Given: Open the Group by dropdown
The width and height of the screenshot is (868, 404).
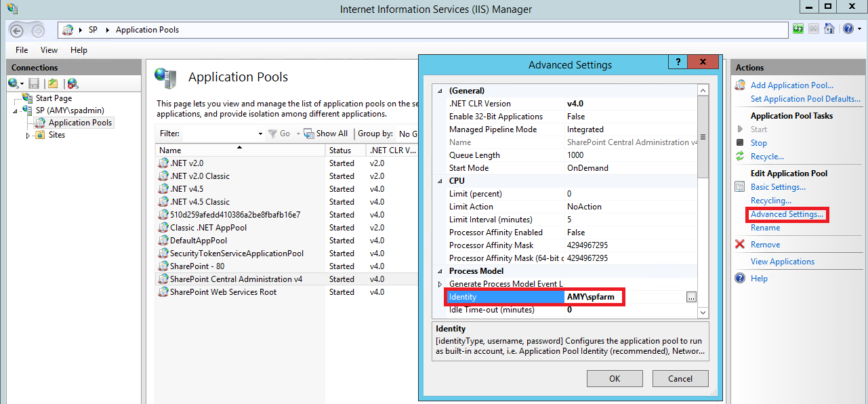Looking at the screenshot, I should pyautogui.click(x=408, y=134).
